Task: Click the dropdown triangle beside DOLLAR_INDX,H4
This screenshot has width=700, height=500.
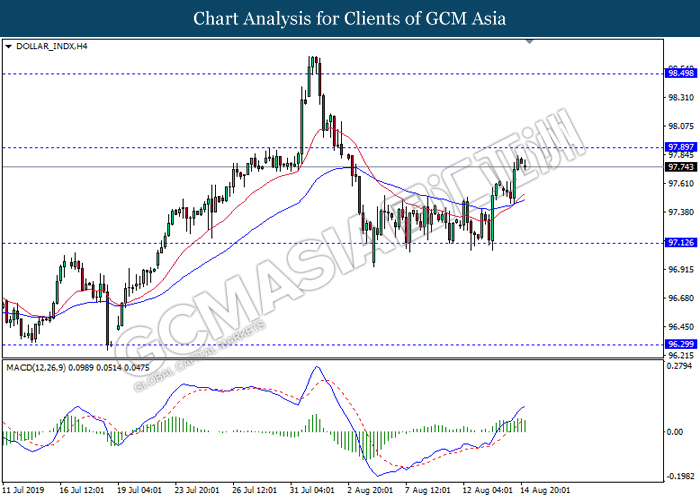Action: pyautogui.click(x=8, y=46)
